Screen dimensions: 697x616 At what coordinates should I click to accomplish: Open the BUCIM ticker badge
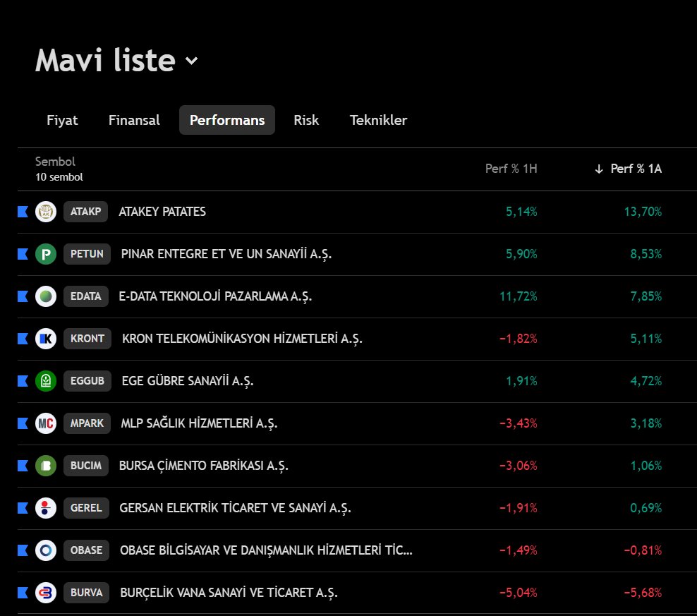click(86, 466)
